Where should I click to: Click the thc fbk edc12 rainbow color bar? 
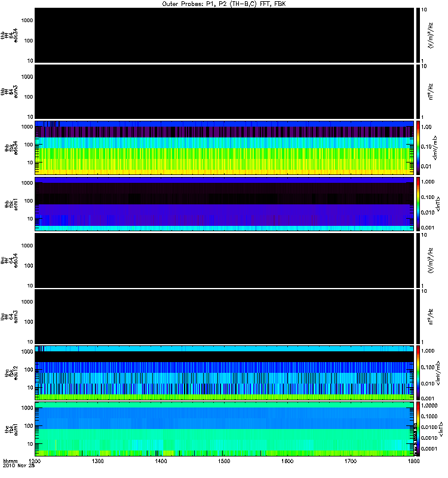[x=418, y=373]
